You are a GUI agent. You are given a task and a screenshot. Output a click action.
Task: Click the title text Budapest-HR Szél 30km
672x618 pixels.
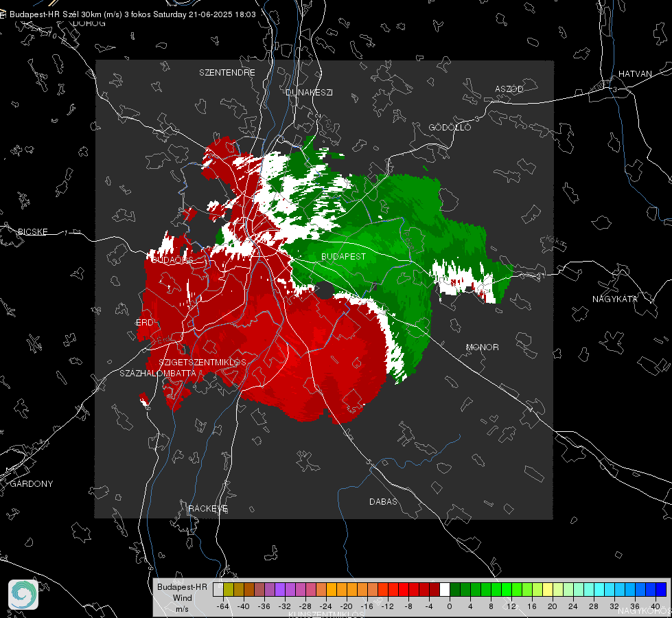54,14
